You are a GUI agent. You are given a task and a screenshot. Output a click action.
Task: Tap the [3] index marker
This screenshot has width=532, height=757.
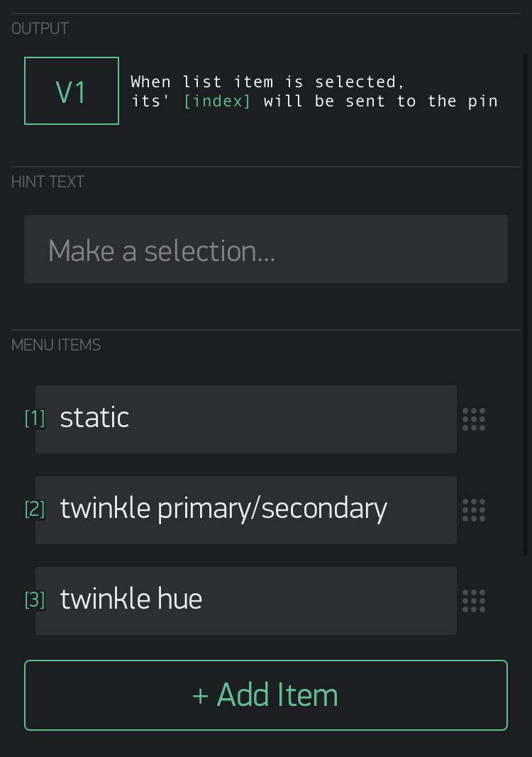[35, 600]
